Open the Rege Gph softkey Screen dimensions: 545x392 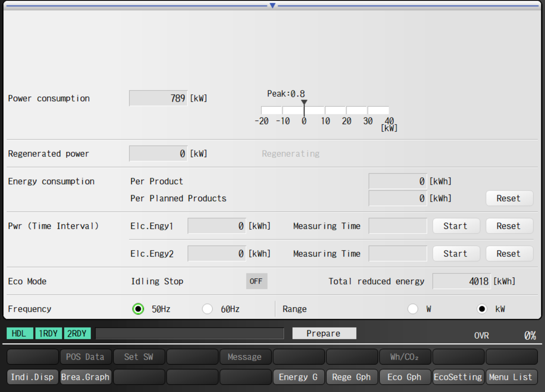tap(352, 377)
